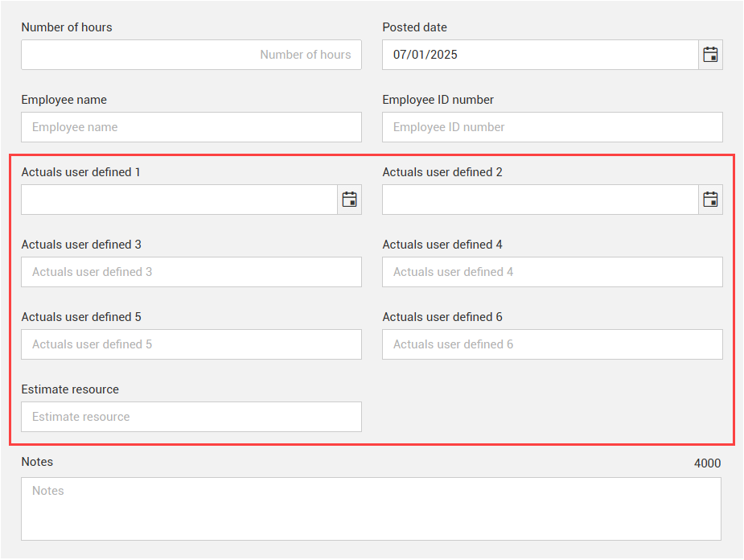Open the Posted date calendar picker
Image resolution: width=744 pixels, height=560 pixels.
710,55
